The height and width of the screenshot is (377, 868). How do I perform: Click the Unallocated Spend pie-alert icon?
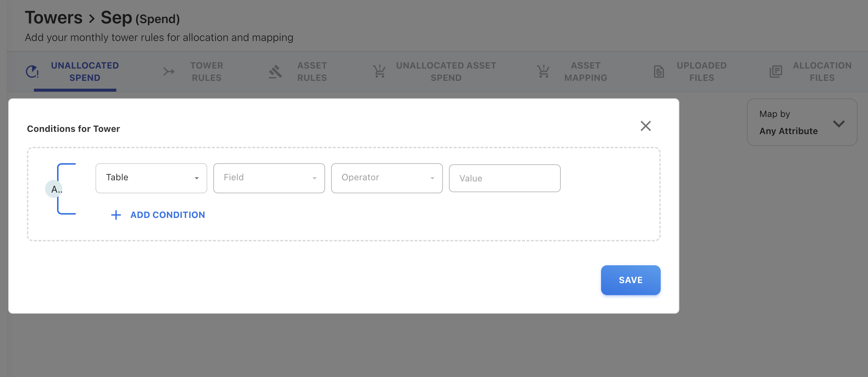32,72
